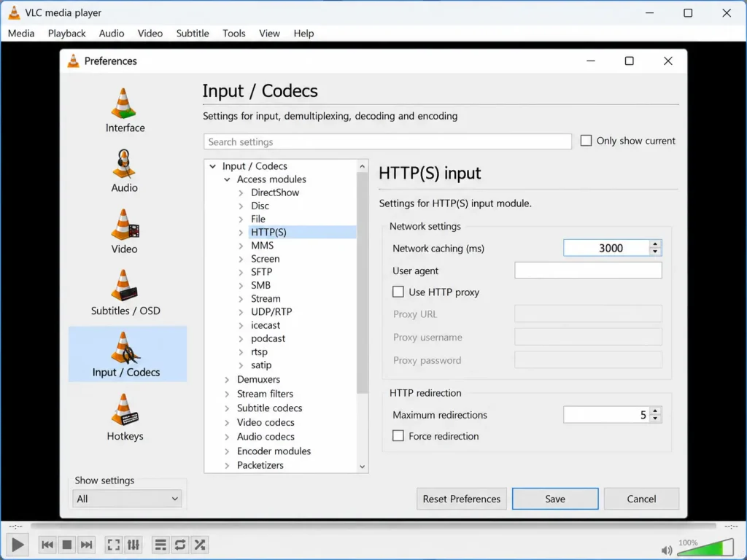Click the Network caching value field

[x=606, y=248]
